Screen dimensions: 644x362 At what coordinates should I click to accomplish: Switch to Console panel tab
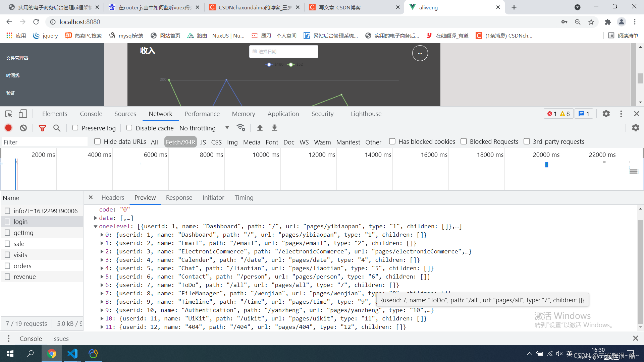point(91,114)
